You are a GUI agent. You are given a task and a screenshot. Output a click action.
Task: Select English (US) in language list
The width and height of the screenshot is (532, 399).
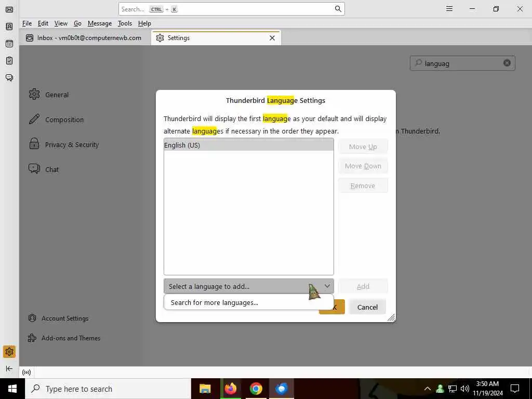pos(249,145)
